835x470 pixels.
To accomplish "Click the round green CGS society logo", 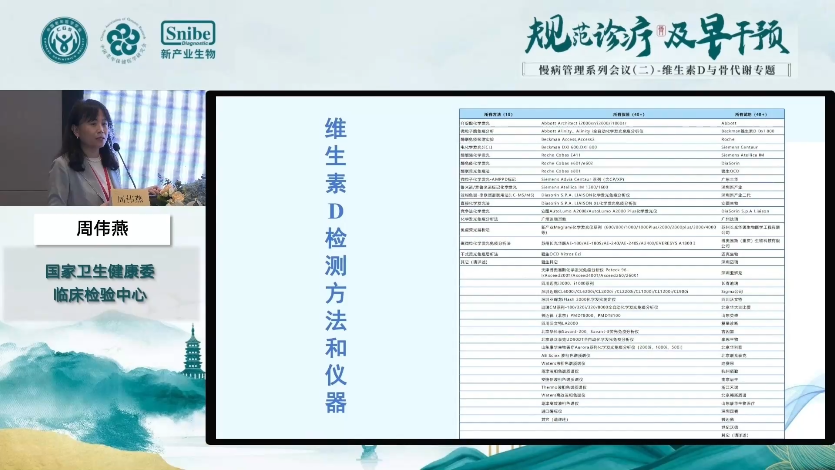I will coord(64,40).
